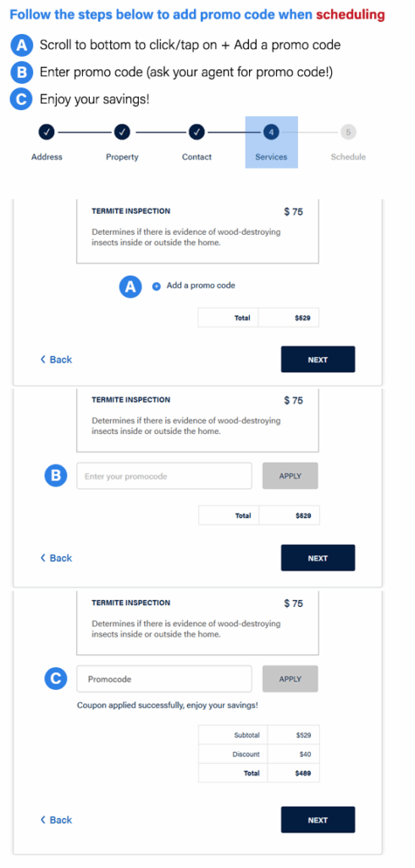Select the Schedule step label

[348, 157]
